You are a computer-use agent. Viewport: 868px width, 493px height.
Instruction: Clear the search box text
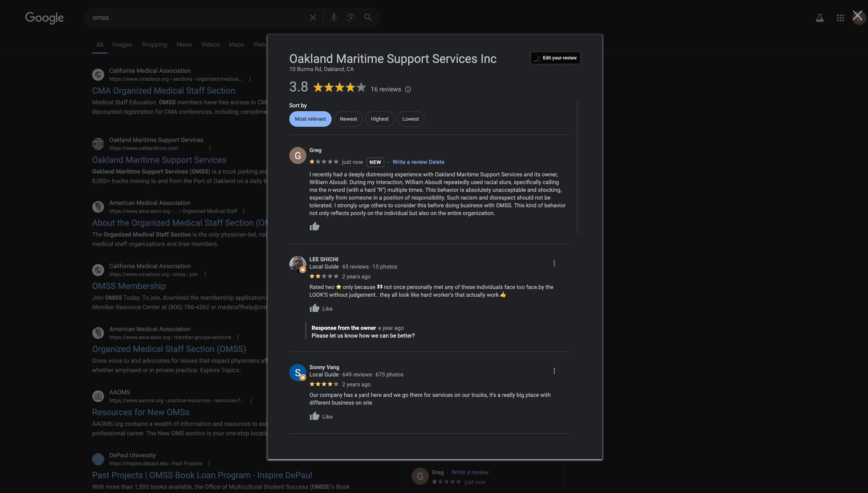click(x=313, y=18)
